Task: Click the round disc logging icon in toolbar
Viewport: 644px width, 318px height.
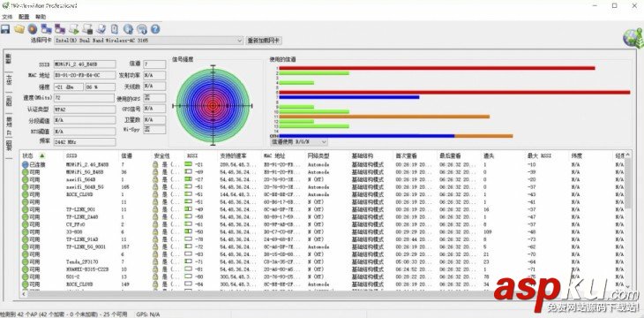Action: pyautogui.click(x=33, y=29)
